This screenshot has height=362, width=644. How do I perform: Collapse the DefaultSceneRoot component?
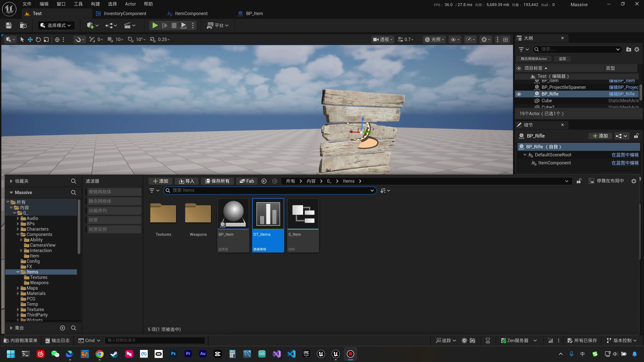[x=525, y=155]
